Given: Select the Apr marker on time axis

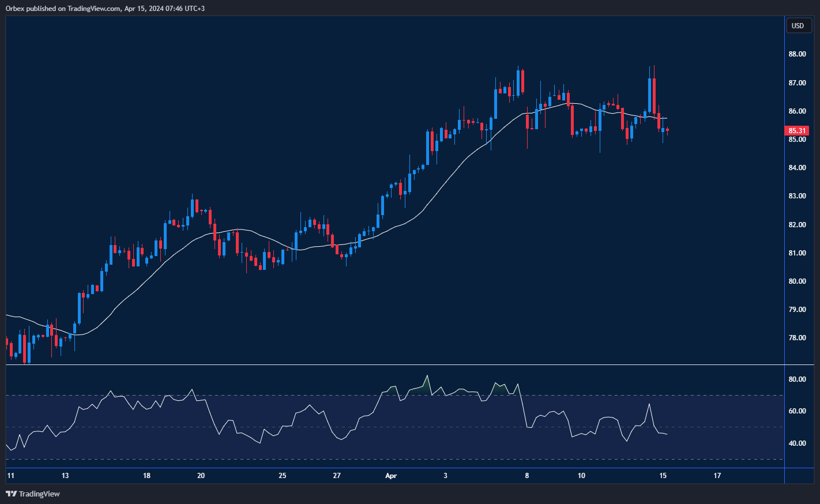Looking at the screenshot, I should click(391, 476).
